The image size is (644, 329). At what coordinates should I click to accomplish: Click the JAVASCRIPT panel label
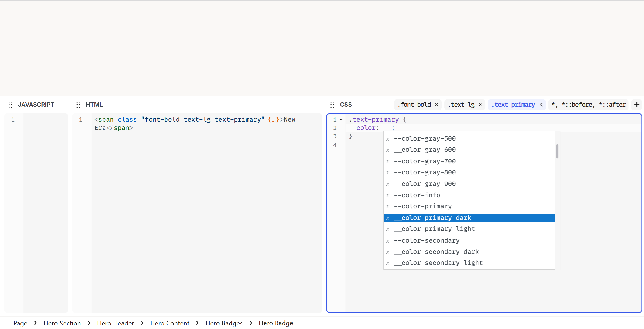(x=36, y=105)
